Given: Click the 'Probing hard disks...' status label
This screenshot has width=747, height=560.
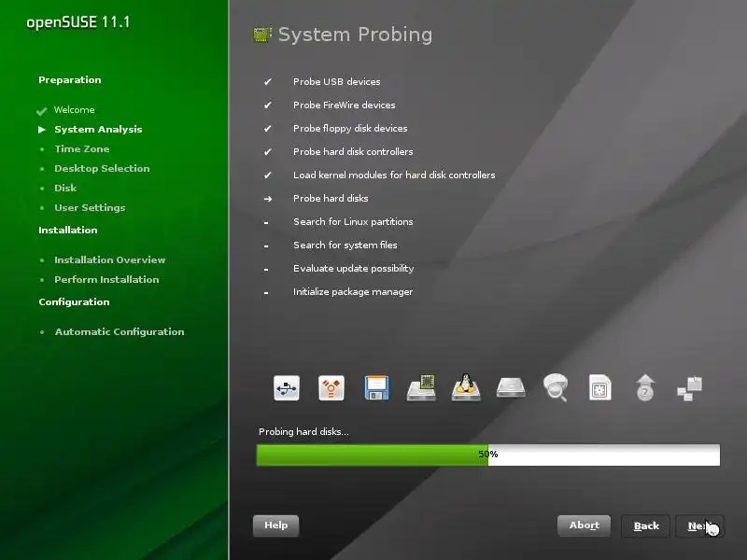Looking at the screenshot, I should 303,432.
